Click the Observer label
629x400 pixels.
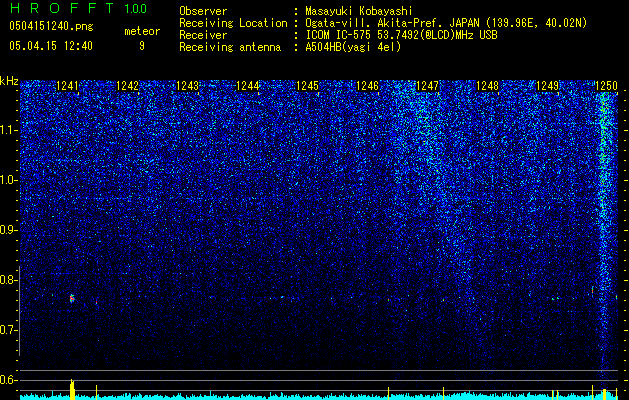pos(203,11)
